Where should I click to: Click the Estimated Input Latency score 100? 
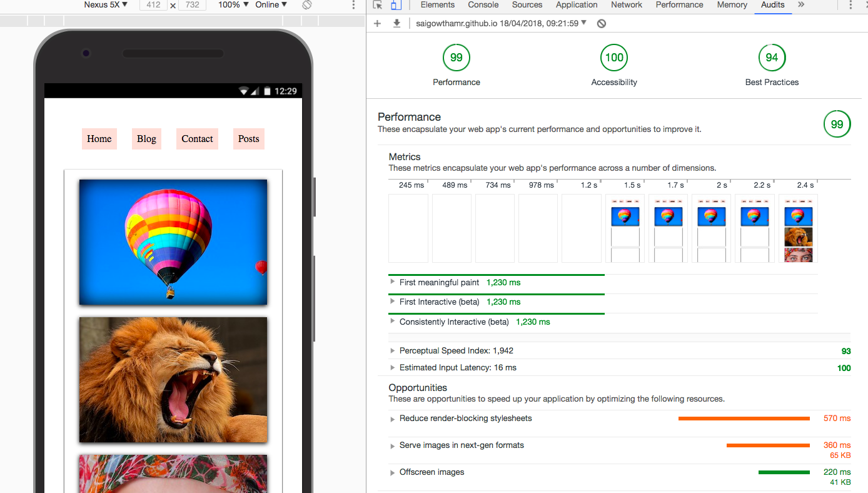pyautogui.click(x=844, y=368)
